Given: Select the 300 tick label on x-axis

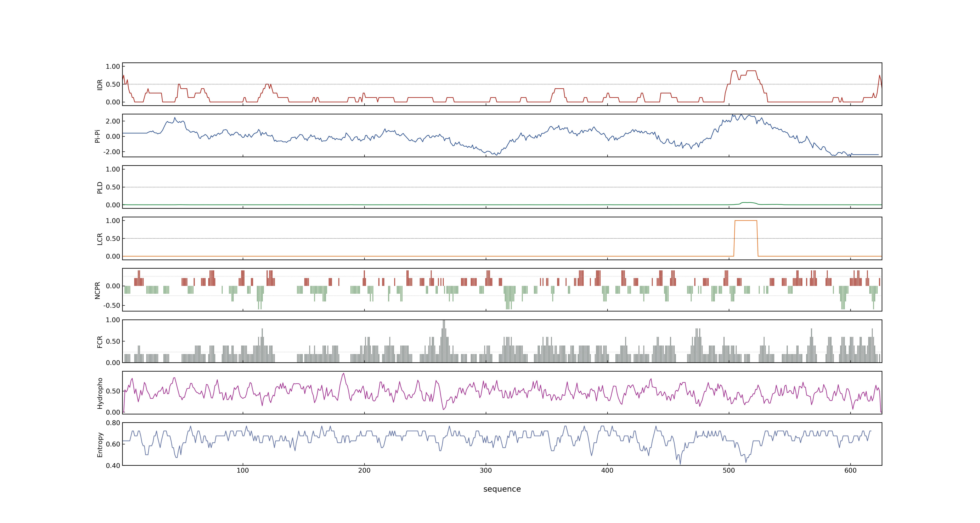Looking at the screenshot, I should click(x=486, y=470).
